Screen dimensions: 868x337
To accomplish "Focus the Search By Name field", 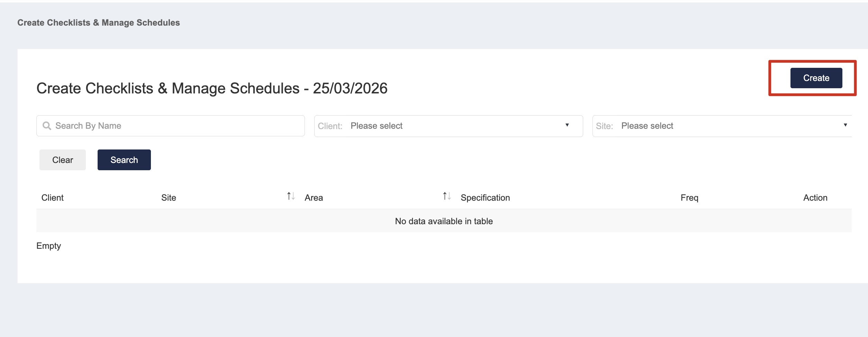I will pos(177,126).
